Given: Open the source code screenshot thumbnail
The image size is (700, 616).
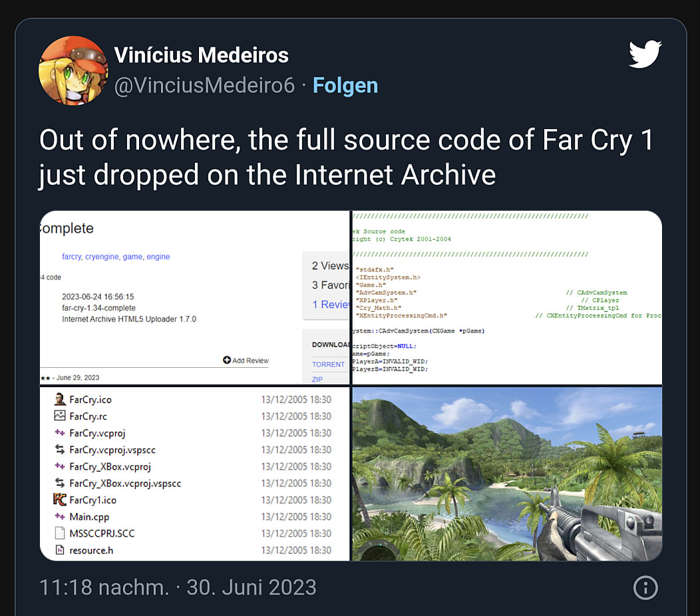Looking at the screenshot, I should pos(507,297).
